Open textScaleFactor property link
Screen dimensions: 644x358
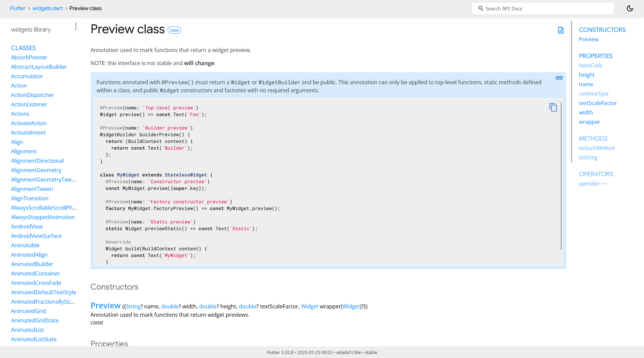pyautogui.click(x=598, y=103)
